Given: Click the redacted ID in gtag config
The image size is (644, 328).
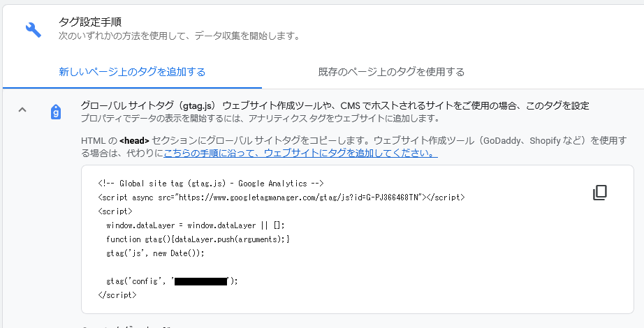Looking at the screenshot, I should click(201, 281).
